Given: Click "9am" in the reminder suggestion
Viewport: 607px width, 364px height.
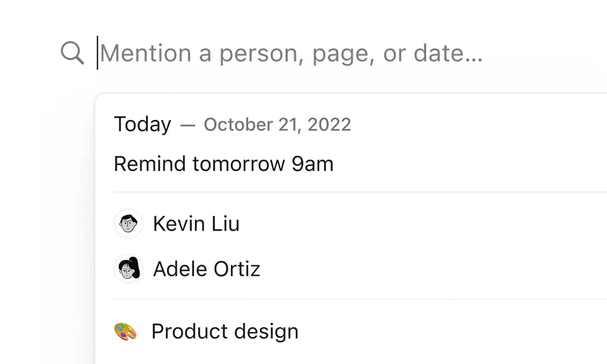Looking at the screenshot, I should [x=312, y=164].
